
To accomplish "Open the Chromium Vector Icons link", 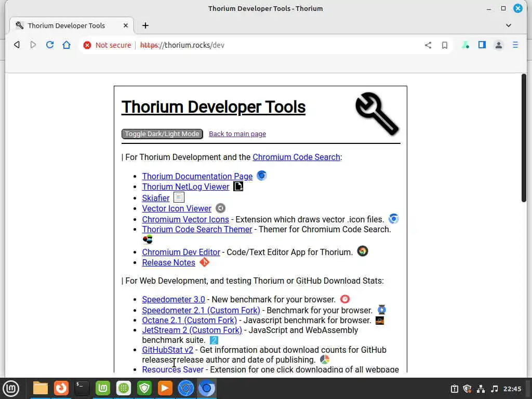I will pos(185,220).
